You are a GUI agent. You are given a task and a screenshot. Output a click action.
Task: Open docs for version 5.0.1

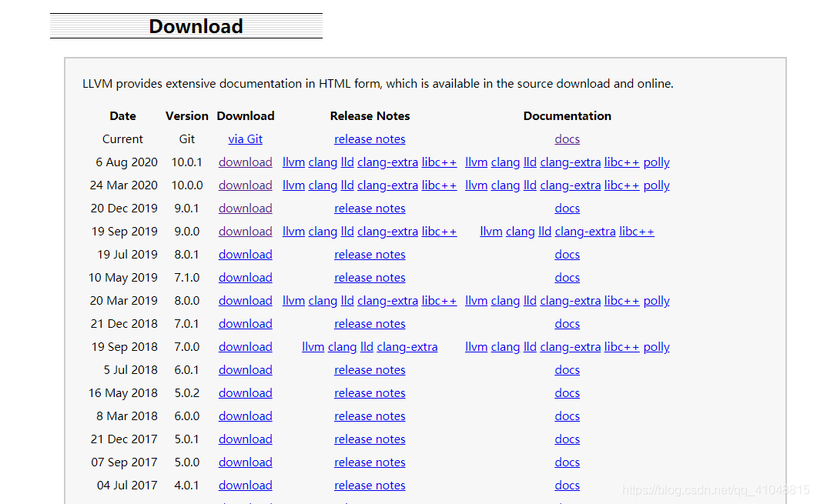click(567, 439)
